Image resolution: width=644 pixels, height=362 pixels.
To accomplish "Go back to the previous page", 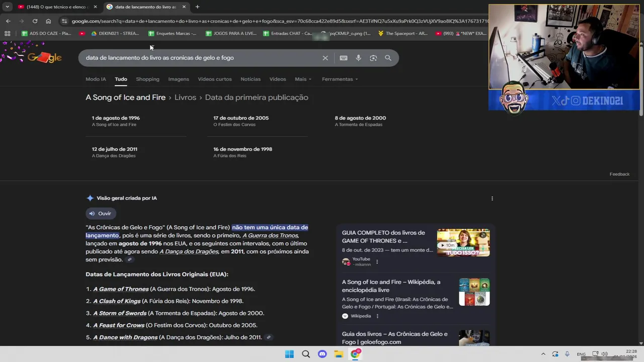I will point(8,21).
